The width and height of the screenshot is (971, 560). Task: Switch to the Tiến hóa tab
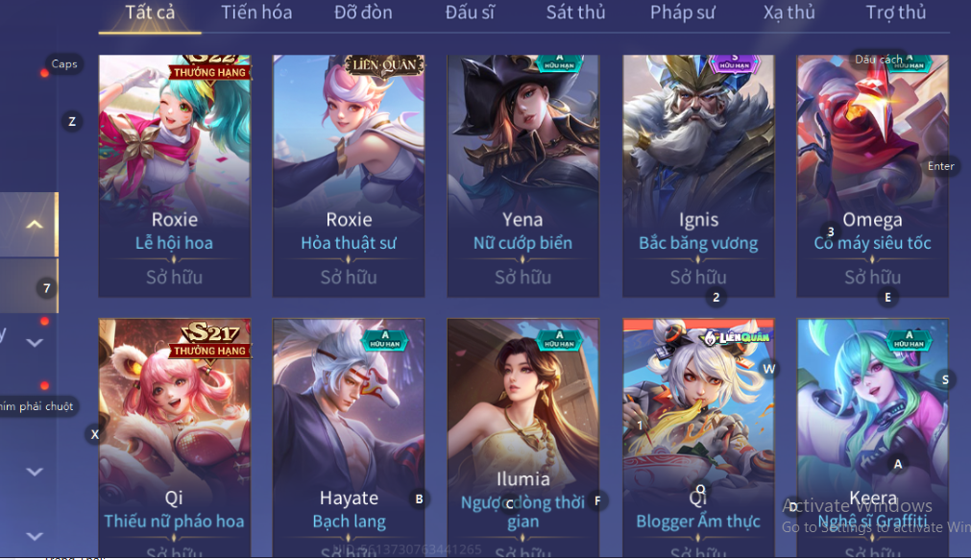point(256,12)
